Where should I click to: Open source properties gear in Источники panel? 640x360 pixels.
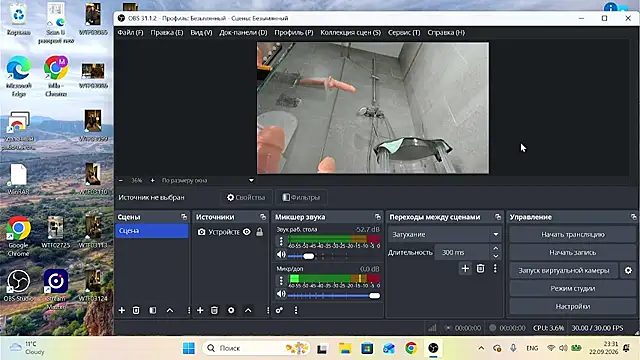[231, 310]
